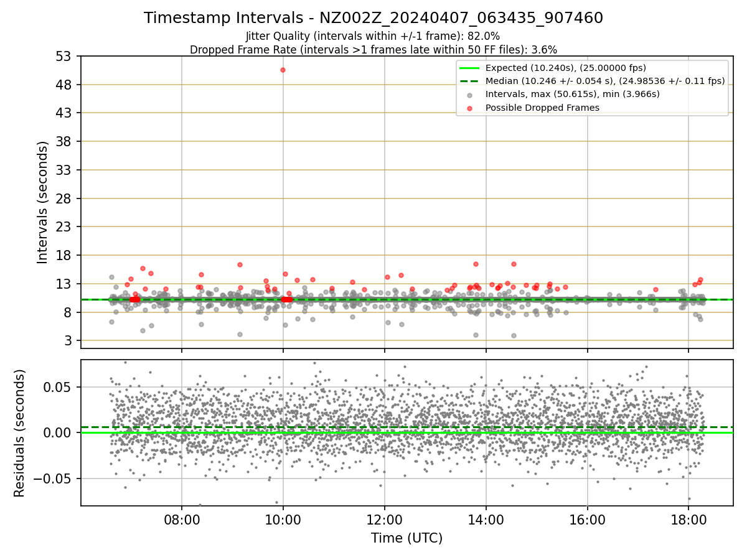Click the green line swatch for Expected in legend
747x560 pixels.
point(469,68)
